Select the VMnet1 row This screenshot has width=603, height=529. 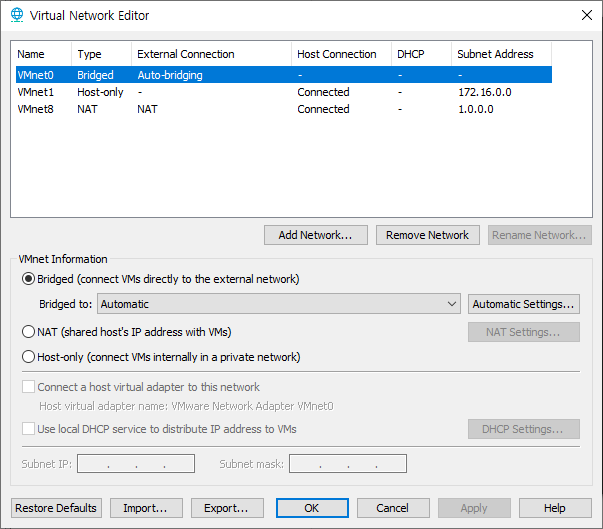[284, 92]
